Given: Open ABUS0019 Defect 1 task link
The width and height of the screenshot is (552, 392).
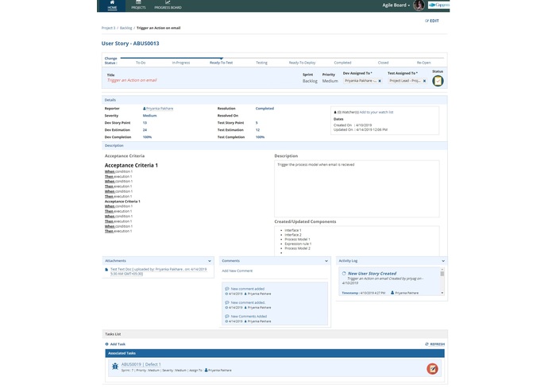Looking at the screenshot, I should click(141, 364).
